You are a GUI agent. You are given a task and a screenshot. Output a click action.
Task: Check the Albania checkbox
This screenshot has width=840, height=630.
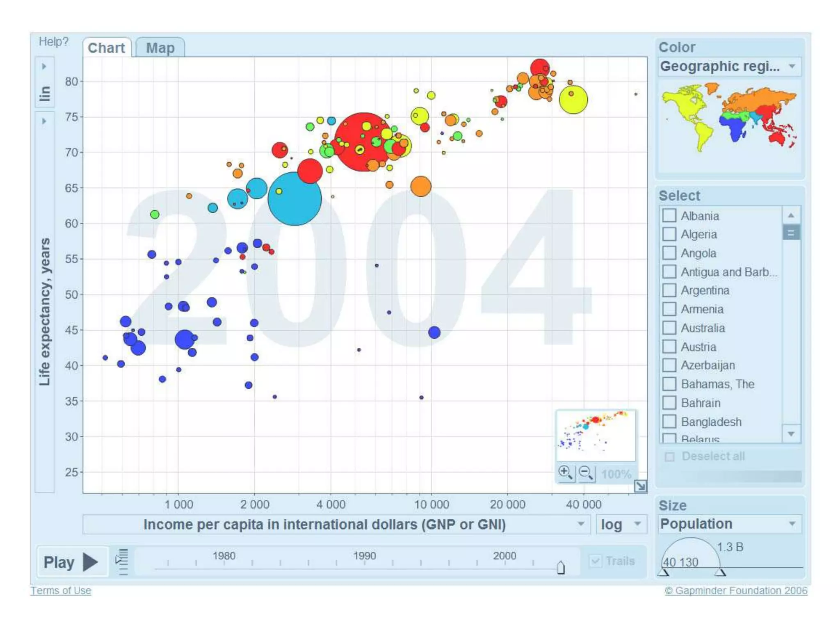(669, 216)
